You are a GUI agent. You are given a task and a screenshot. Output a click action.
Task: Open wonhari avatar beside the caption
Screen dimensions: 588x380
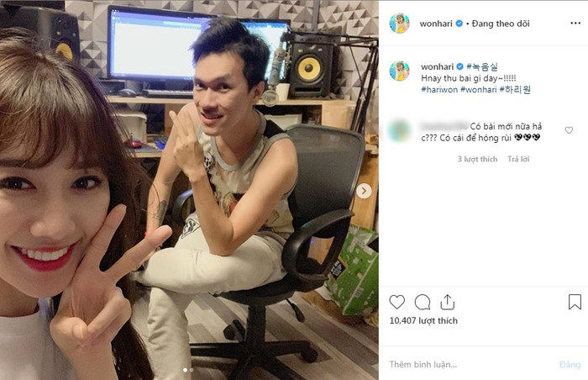pyautogui.click(x=399, y=71)
